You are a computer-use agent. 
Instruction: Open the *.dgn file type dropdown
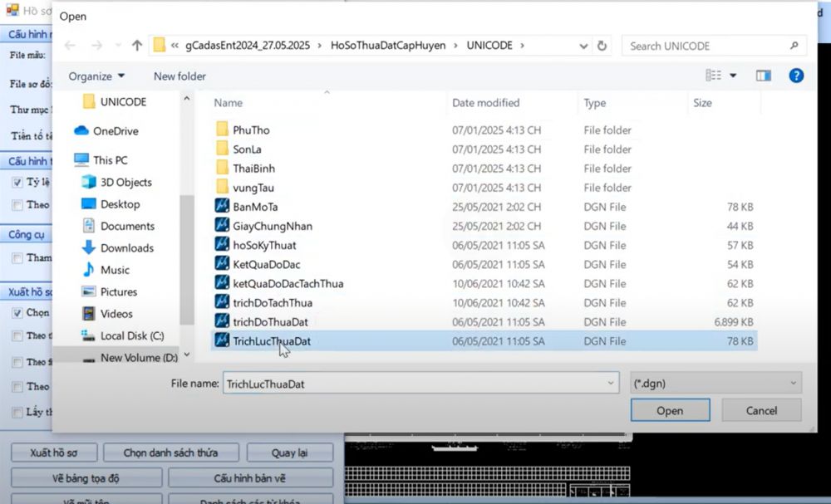pyautogui.click(x=715, y=384)
